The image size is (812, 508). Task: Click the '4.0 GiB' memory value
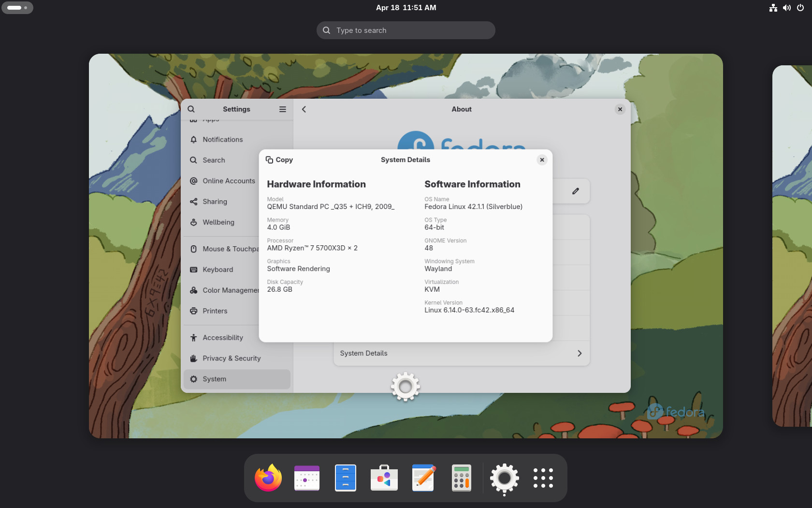click(x=279, y=227)
